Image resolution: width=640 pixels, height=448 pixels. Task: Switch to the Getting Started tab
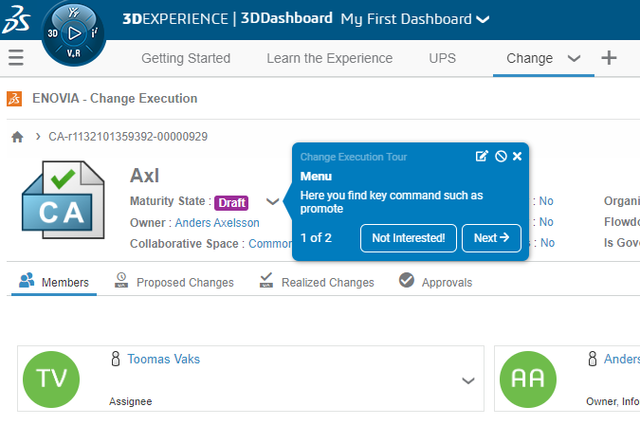point(186,58)
